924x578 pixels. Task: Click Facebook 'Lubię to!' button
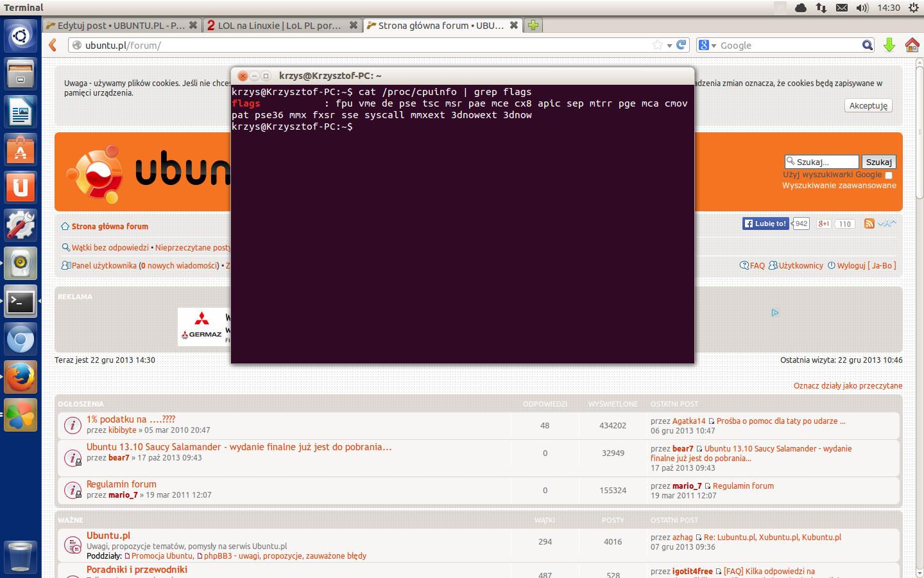[766, 223]
